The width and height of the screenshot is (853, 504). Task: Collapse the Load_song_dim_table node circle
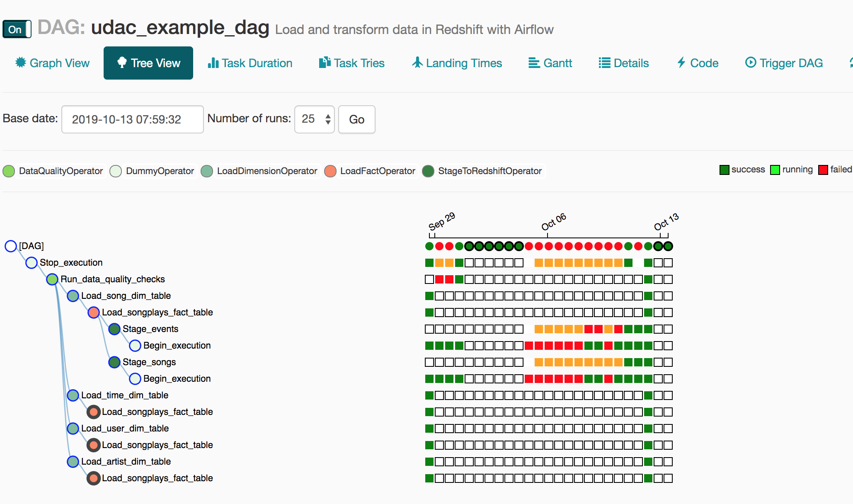[73, 296]
